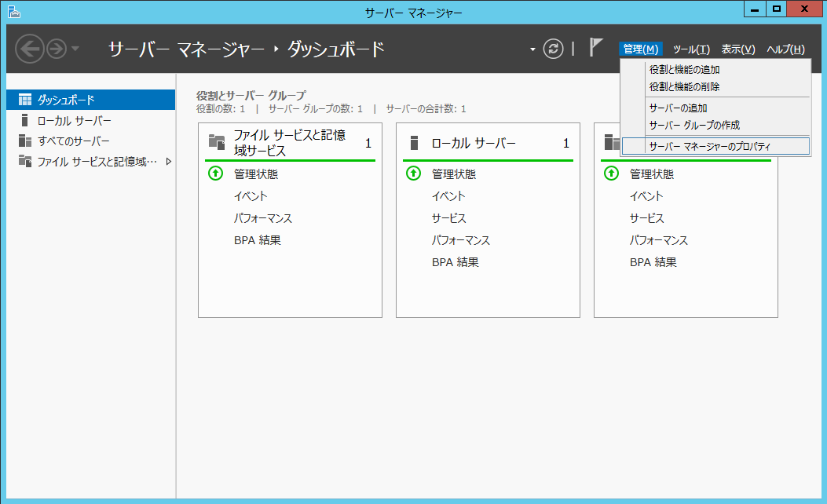Open the ツール(T) menu
The image size is (827, 504).
(691, 49)
